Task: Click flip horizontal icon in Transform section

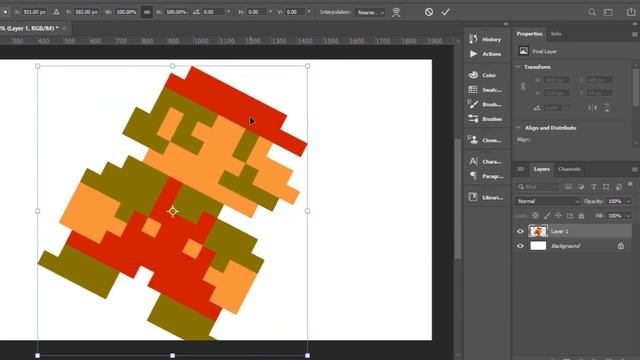Action: click(593, 107)
